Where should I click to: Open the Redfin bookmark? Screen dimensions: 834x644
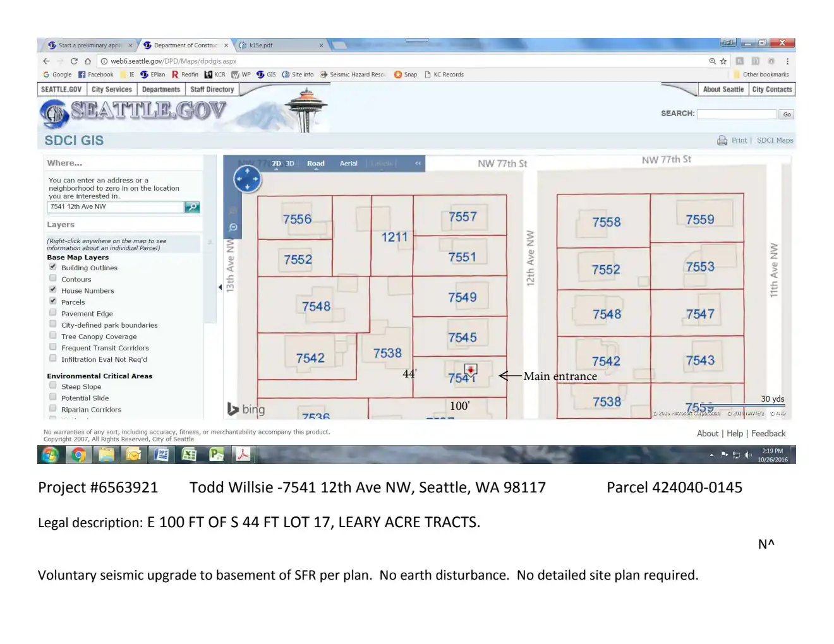pos(185,75)
